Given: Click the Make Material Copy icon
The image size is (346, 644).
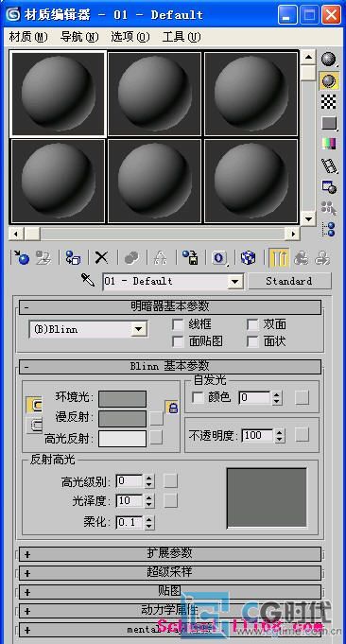Looking at the screenshot, I should tap(131, 258).
